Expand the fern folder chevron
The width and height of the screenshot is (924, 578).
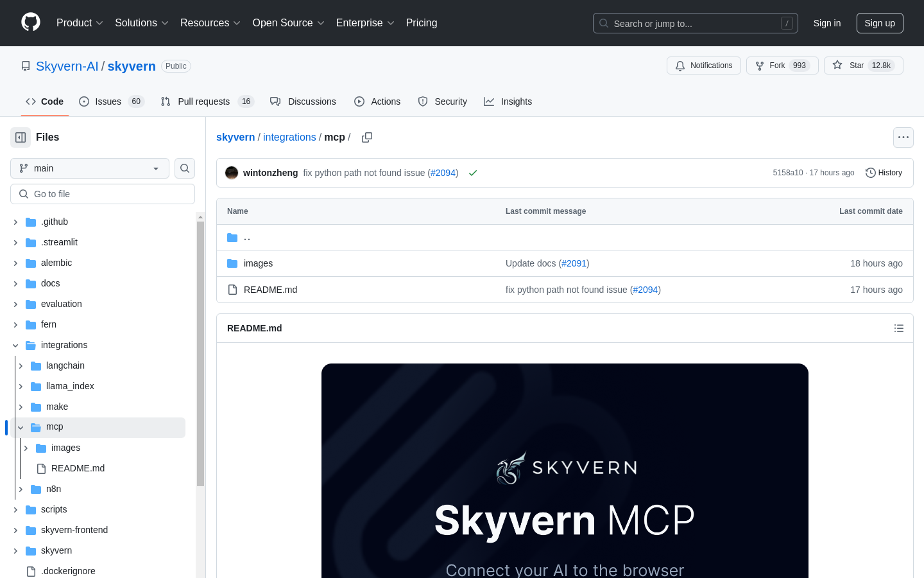coord(15,325)
